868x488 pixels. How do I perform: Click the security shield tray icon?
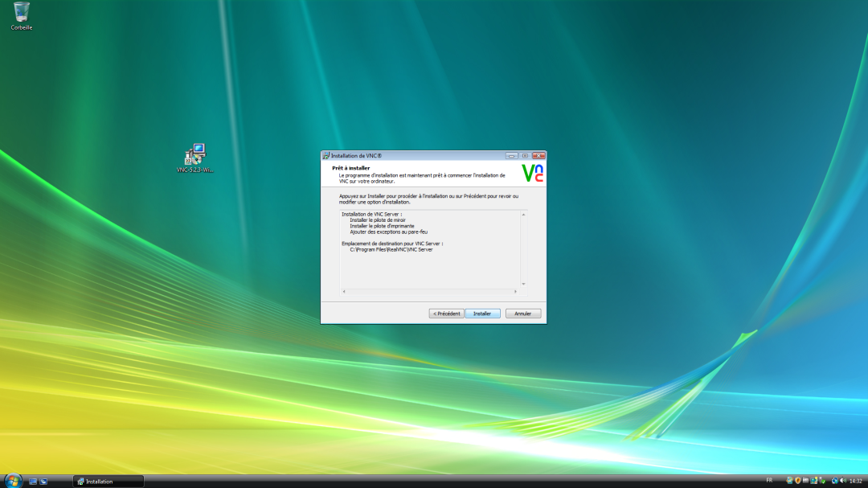797,481
